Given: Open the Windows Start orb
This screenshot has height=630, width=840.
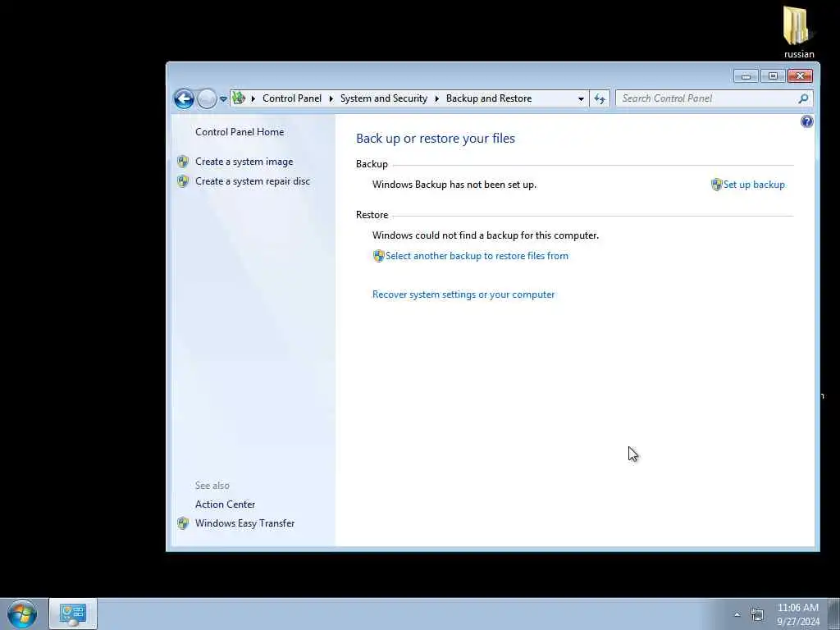Looking at the screenshot, I should pyautogui.click(x=22, y=614).
